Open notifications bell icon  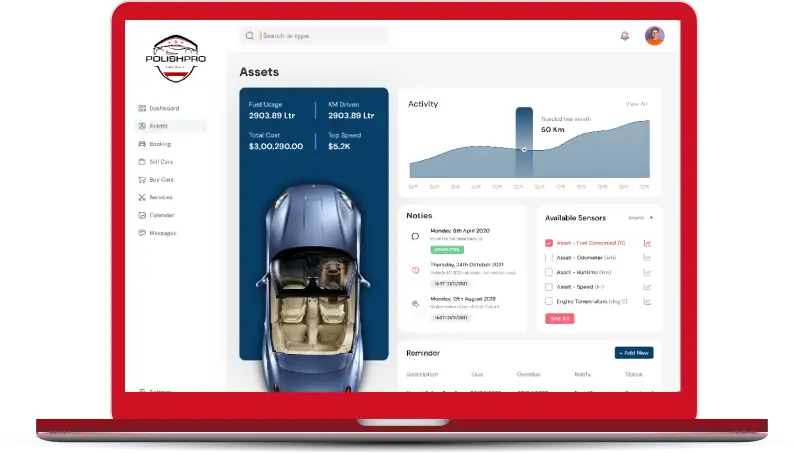pyautogui.click(x=625, y=36)
